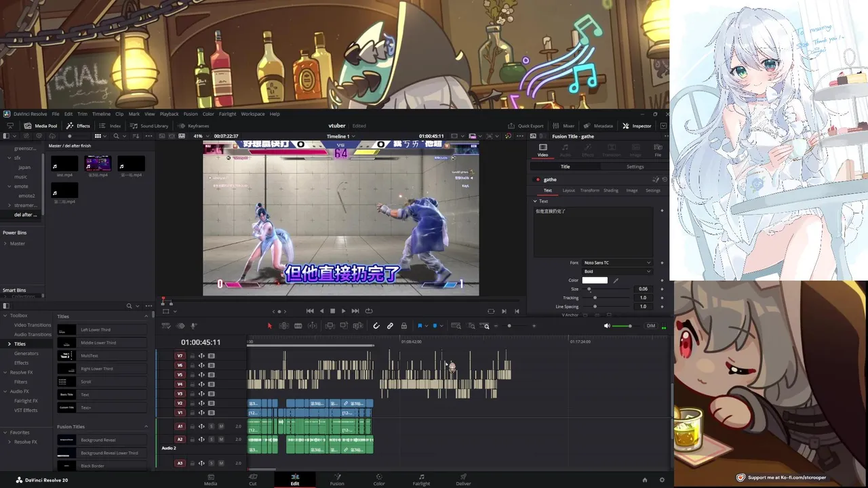
Task: Collapse the Toolbox tree
Action: [x=5, y=315]
